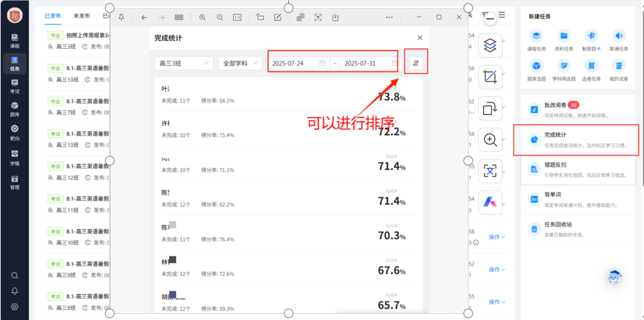Open the edit pencil tool in viewer toolbar
Image resolution: width=644 pixels, height=320 pixels.
click(x=277, y=17)
